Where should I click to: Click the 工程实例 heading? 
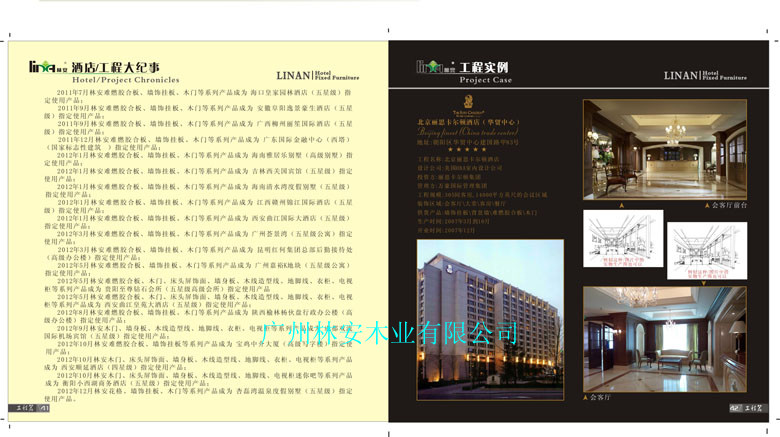(484, 66)
